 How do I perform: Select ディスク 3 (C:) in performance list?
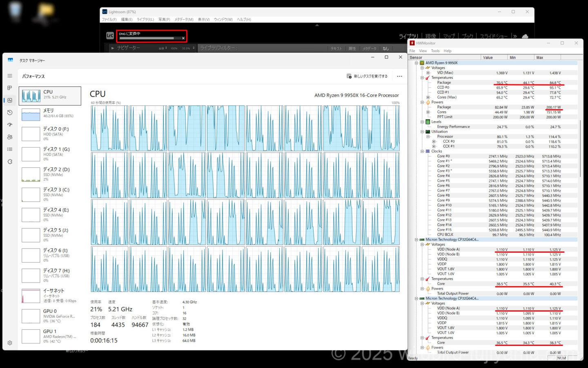(51, 195)
